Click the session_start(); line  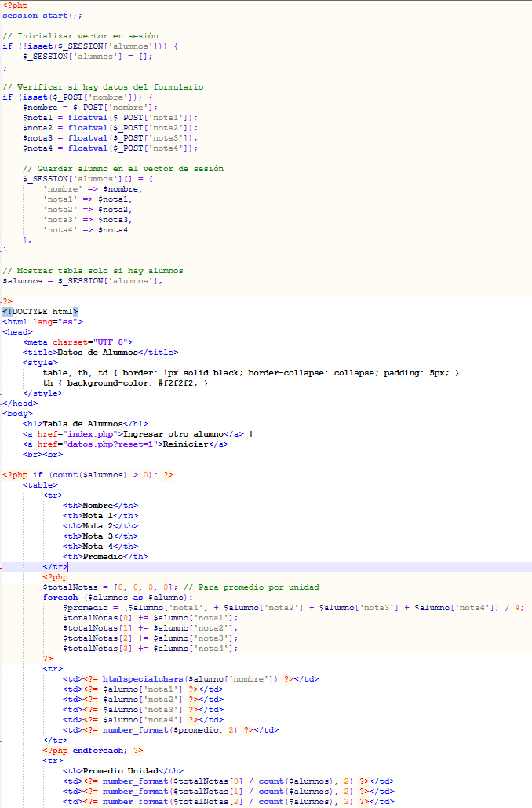pos(42,16)
